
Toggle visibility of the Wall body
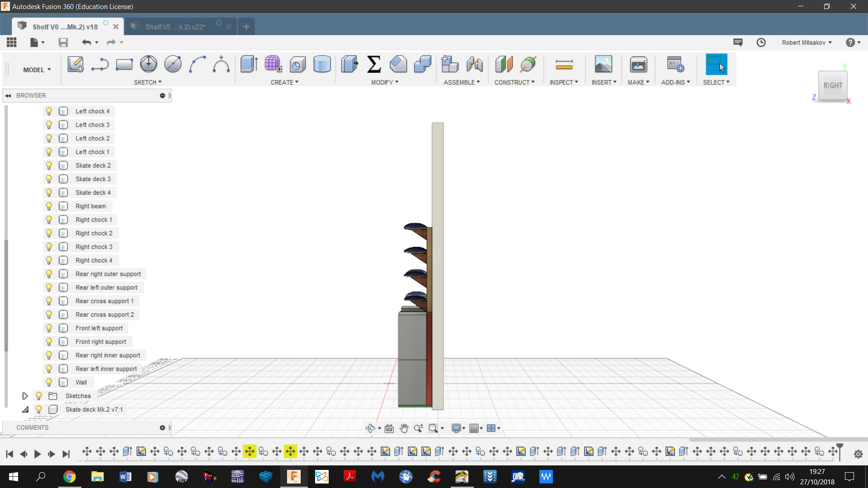(49, 382)
